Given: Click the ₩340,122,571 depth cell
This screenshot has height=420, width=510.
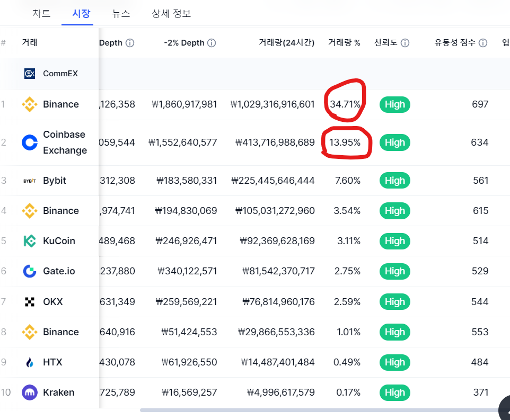Looking at the screenshot, I should pos(187,271).
